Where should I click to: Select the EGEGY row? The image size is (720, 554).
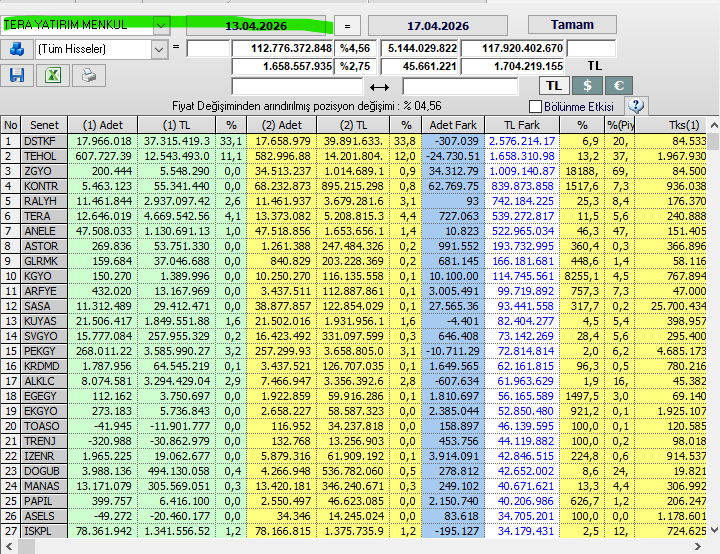tap(353, 396)
